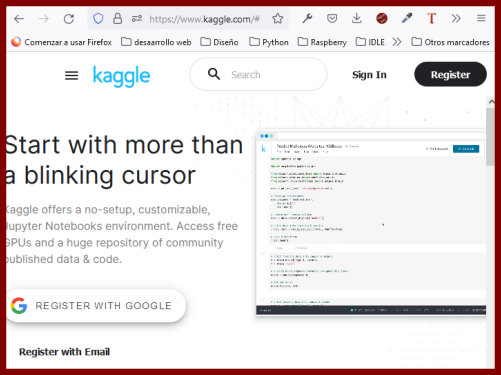The width and height of the screenshot is (501, 375).
Task: Choose Register with Email
Action: pyautogui.click(x=64, y=352)
